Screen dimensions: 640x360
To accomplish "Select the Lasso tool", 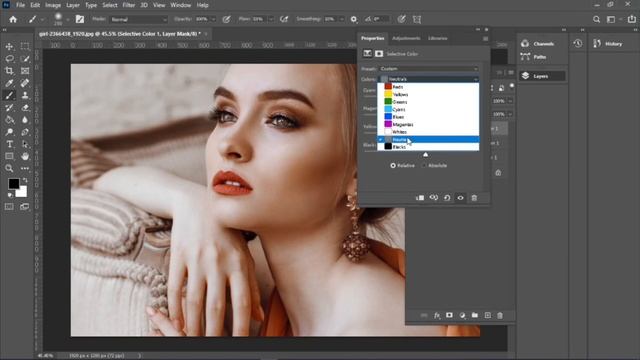I will 9,59.
